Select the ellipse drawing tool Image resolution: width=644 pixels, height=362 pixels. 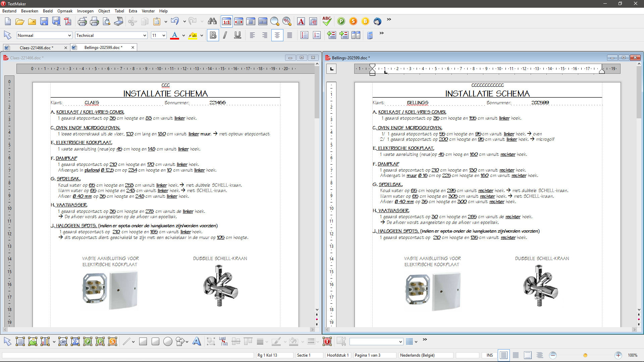(168, 341)
